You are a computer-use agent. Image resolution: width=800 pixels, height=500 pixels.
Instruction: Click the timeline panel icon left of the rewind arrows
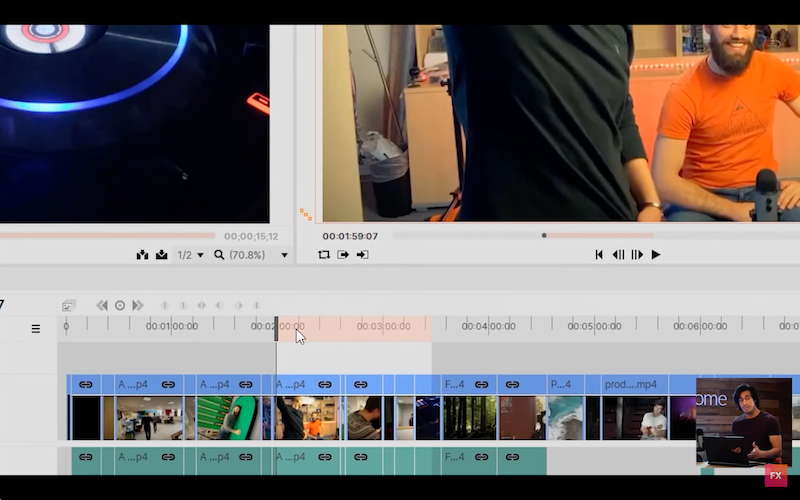pyautogui.click(x=69, y=305)
